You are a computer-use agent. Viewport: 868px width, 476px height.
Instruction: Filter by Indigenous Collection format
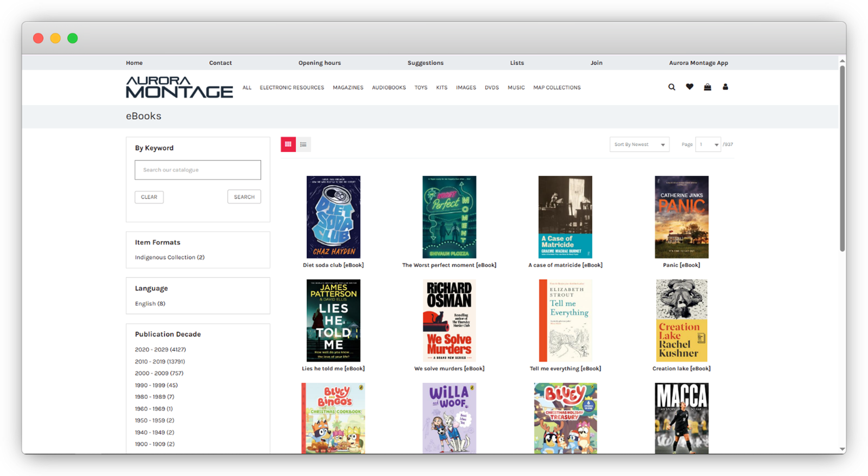(170, 257)
